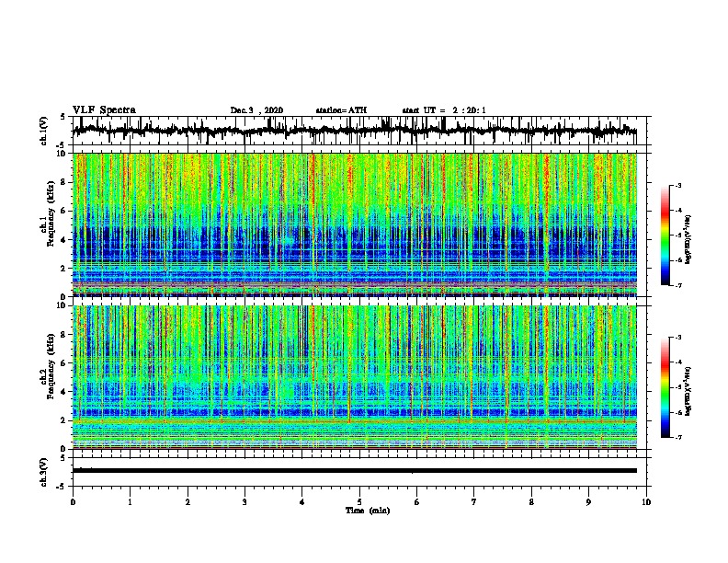Click the ch.2 spectrogram color scale bar
The height and width of the screenshot is (563, 728).
pos(665,387)
